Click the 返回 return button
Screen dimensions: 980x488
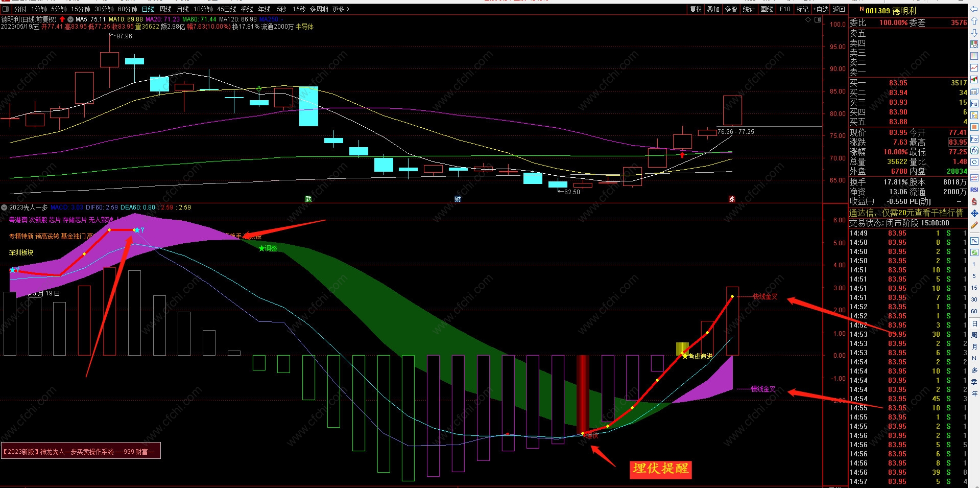pos(839,9)
